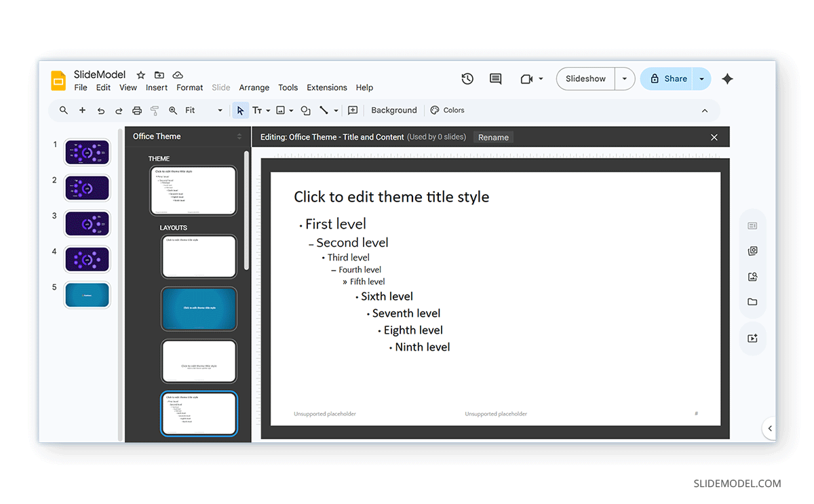
Task: Star the SlideModel presentation
Action: point(141,75)
